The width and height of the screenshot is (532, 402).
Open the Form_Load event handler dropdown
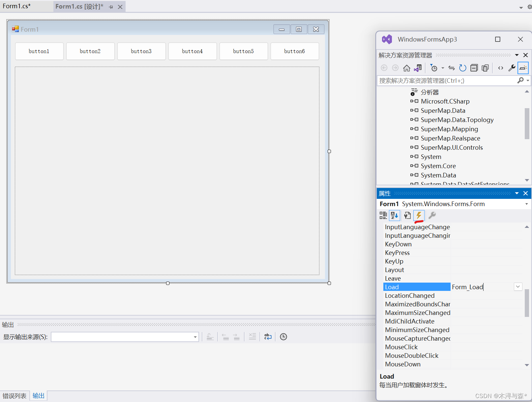point(518,287)
